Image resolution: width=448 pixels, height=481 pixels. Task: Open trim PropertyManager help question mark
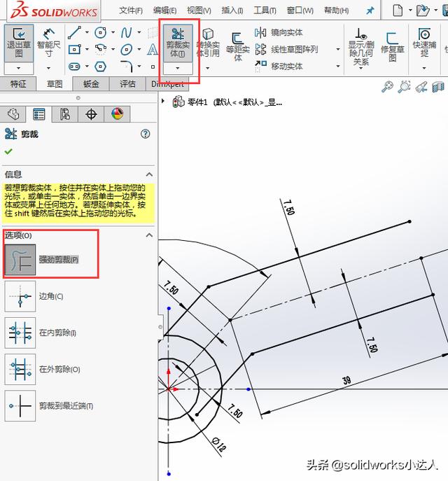click(146, 134)
